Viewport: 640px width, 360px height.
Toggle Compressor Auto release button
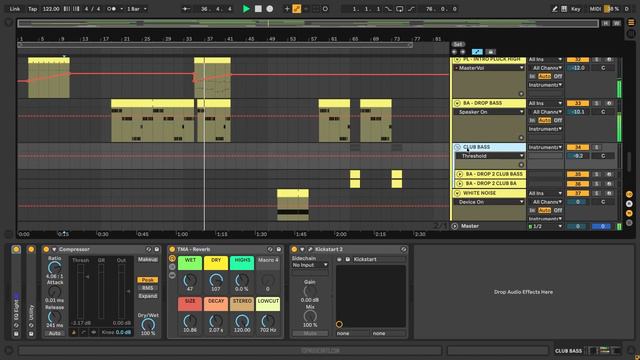[54, 333]
